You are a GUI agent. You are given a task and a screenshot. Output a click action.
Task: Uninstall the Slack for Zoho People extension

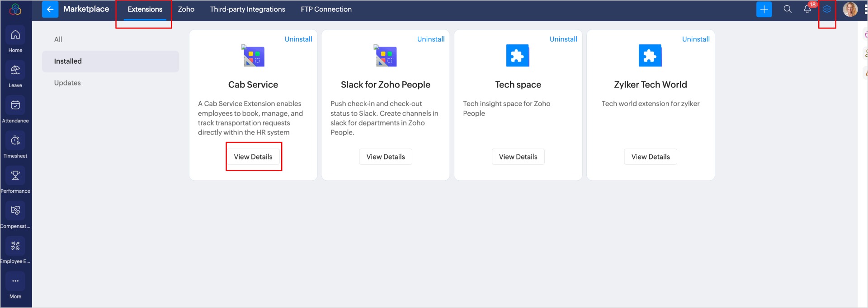(x=430, y=39)
